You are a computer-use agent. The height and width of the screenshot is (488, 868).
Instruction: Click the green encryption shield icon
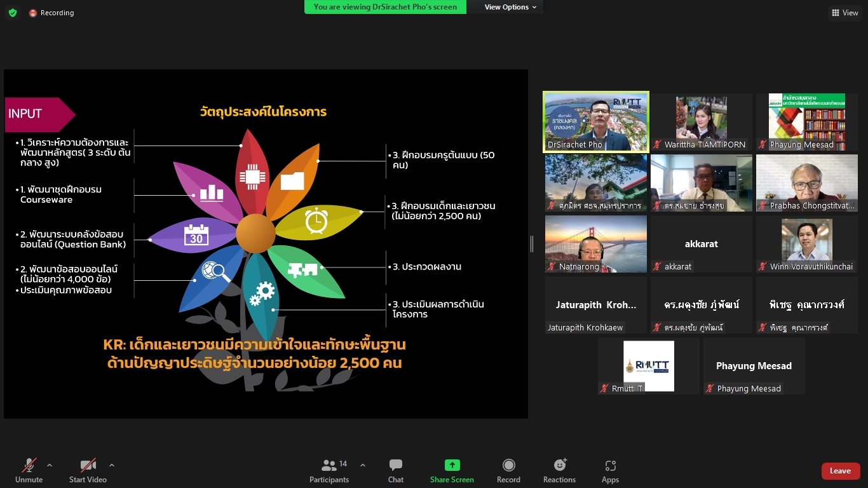[13, 13]
